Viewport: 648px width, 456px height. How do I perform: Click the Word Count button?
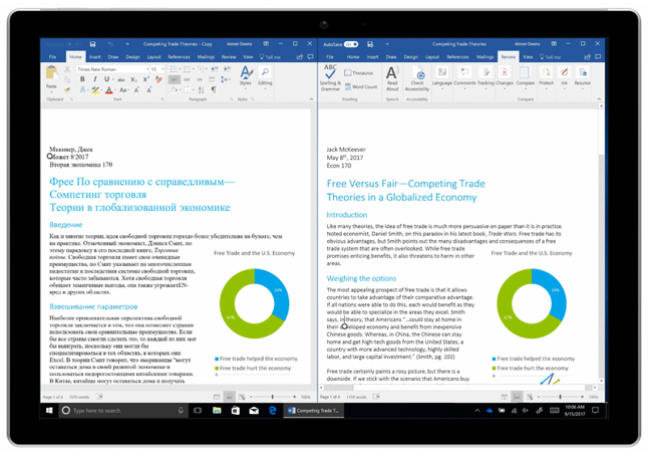click(x=361, y=87)
